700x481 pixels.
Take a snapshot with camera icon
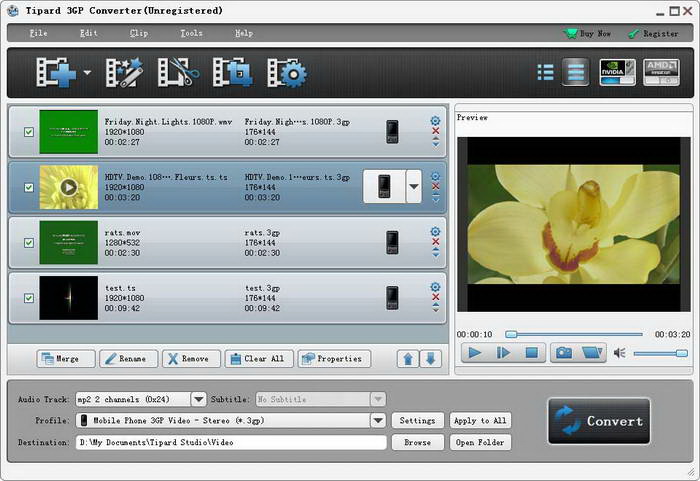point(563,352)
